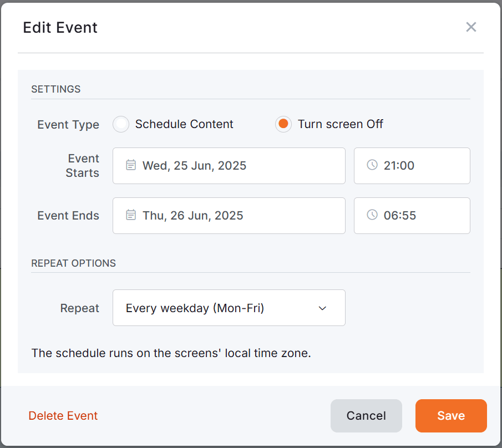The height and width of the screenshot is (448, 502).
Task: Click the clock icon next to 06:55
Action: coord(372,215)
